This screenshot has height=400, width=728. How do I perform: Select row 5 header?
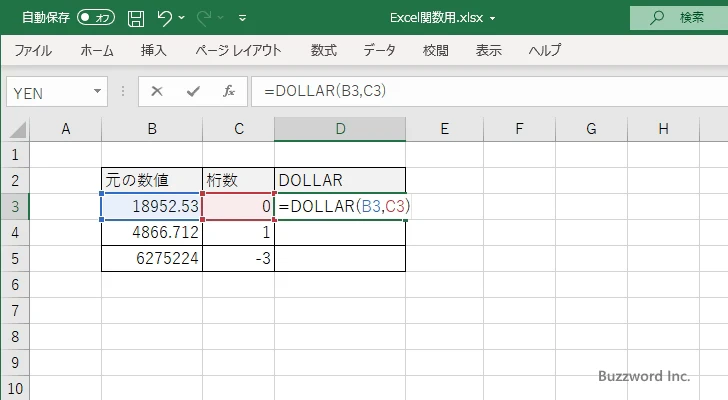click(x=14, y=258)
